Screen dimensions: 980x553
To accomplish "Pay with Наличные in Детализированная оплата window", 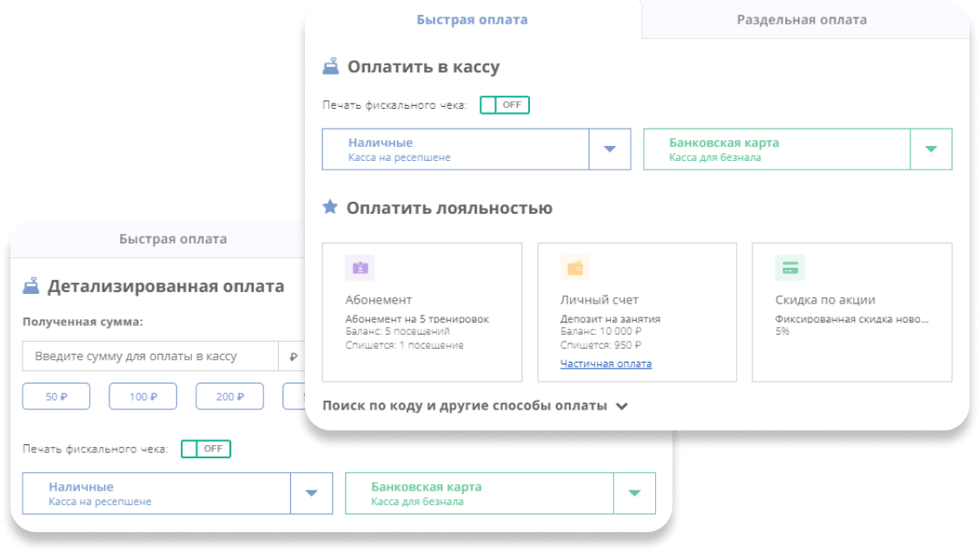I will [156, 493].
